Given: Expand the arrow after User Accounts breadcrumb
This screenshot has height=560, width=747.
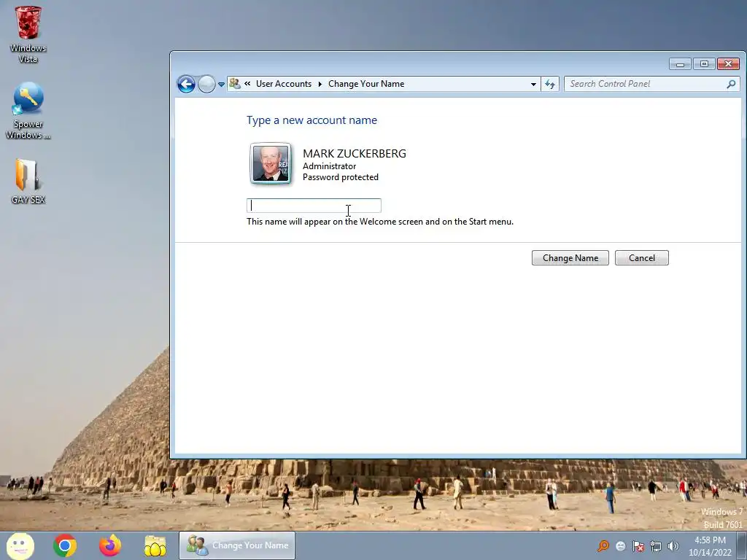Looking at the screenshot, I should coord(320,84).
